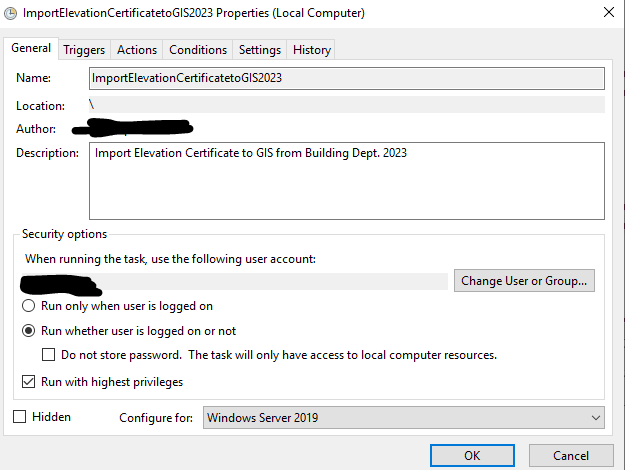Viewport: 625px width, 470px height.
Task: Select the Settings tab
Action: click(260, 50)
